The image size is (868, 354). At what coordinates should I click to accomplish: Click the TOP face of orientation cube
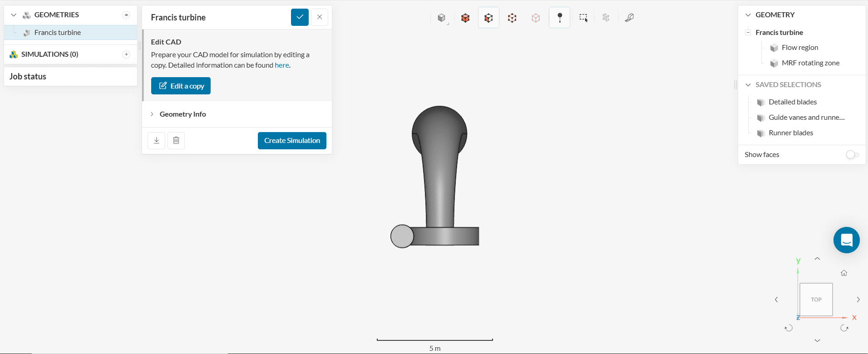pos(816,300)
